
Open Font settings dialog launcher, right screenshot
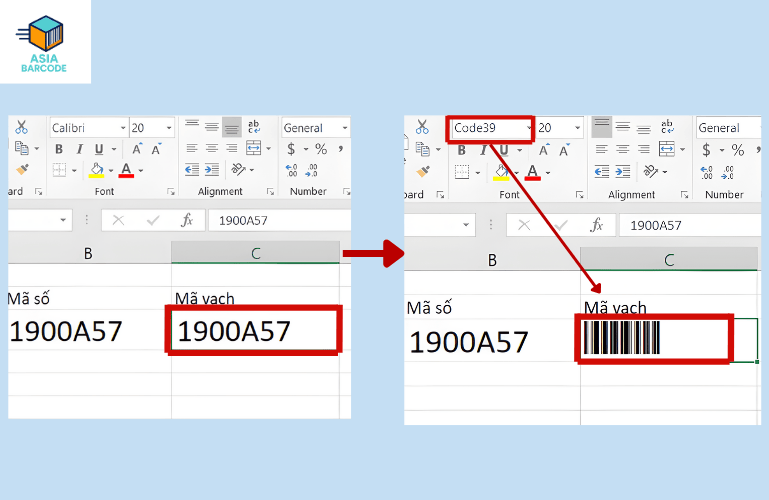click(x=580, y=195)
